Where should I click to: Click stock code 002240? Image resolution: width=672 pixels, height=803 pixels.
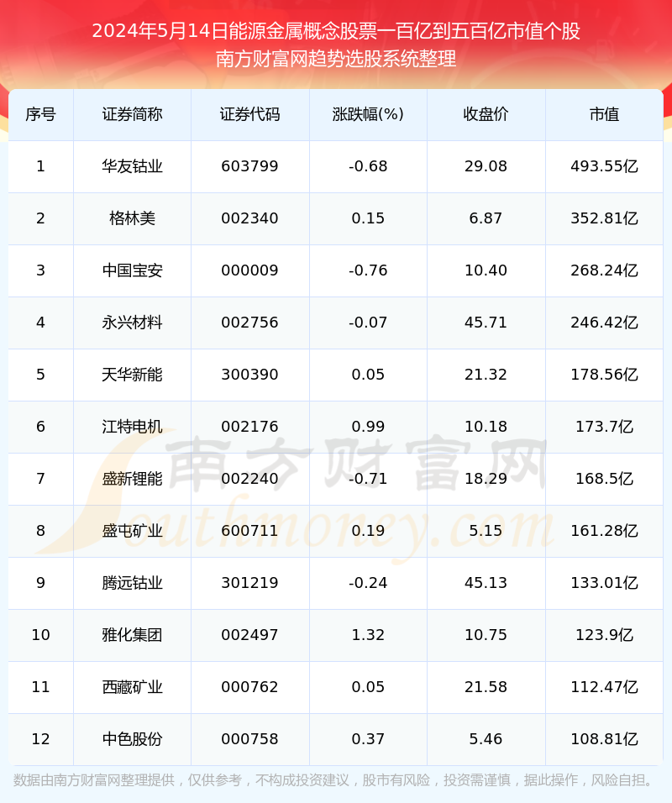250,479
